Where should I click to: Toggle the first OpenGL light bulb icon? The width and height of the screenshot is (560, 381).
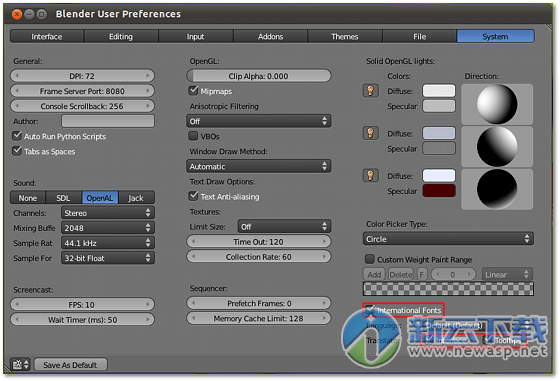[x=370, y=91]
